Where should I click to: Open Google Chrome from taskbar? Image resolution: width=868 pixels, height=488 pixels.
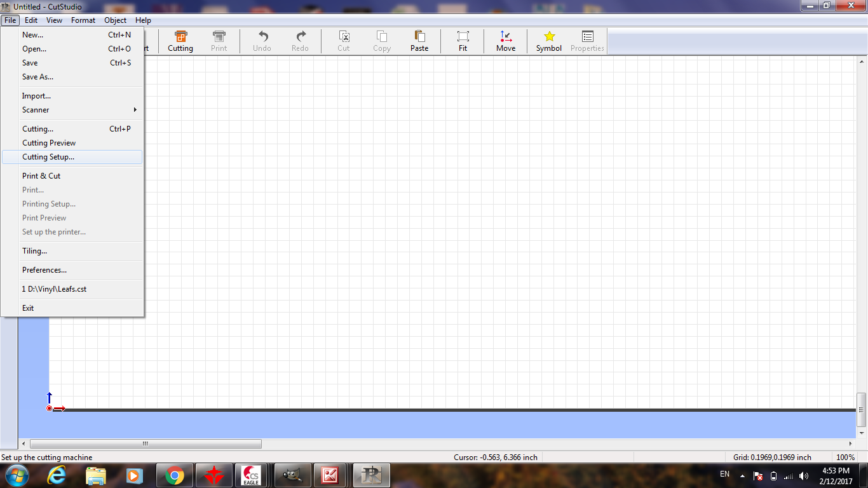click(x=175, y=475)
